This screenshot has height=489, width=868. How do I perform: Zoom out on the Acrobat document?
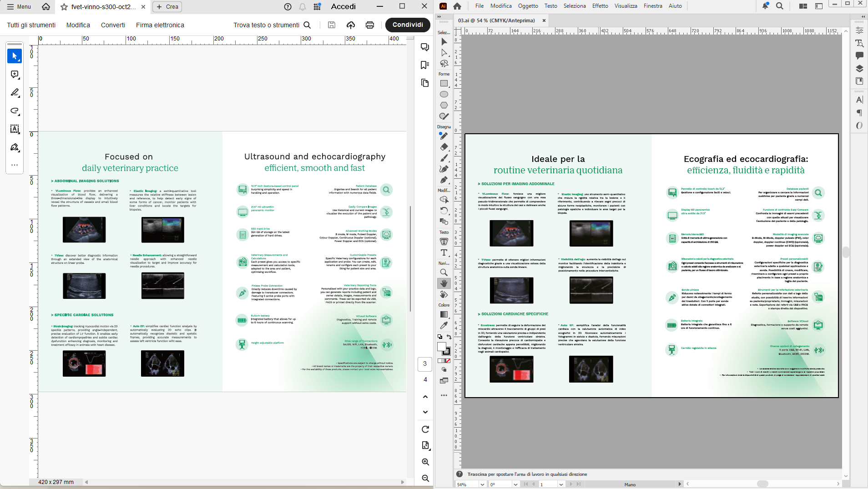coord(425,478)
